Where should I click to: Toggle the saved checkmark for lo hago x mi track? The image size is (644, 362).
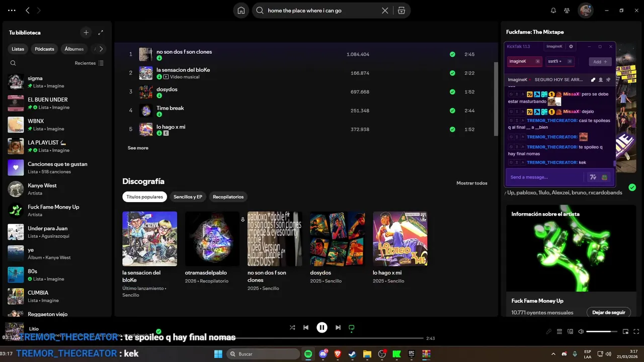click(x=452, y=129)
